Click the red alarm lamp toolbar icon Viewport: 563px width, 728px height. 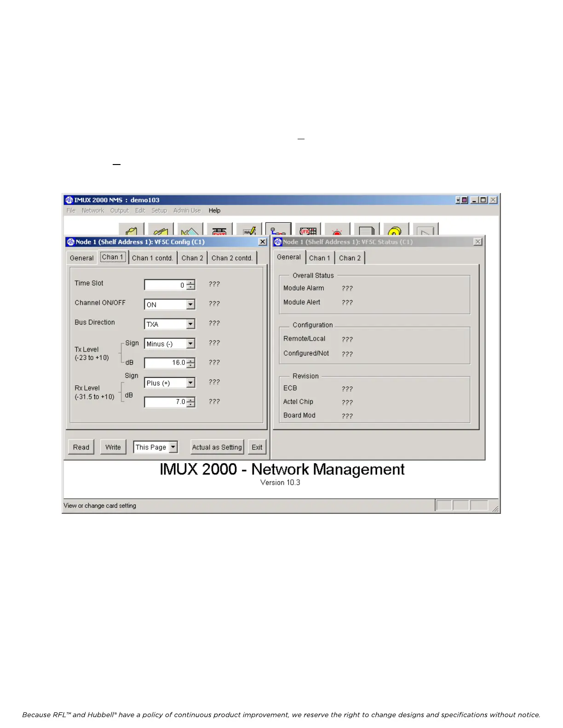click(337, 229)
